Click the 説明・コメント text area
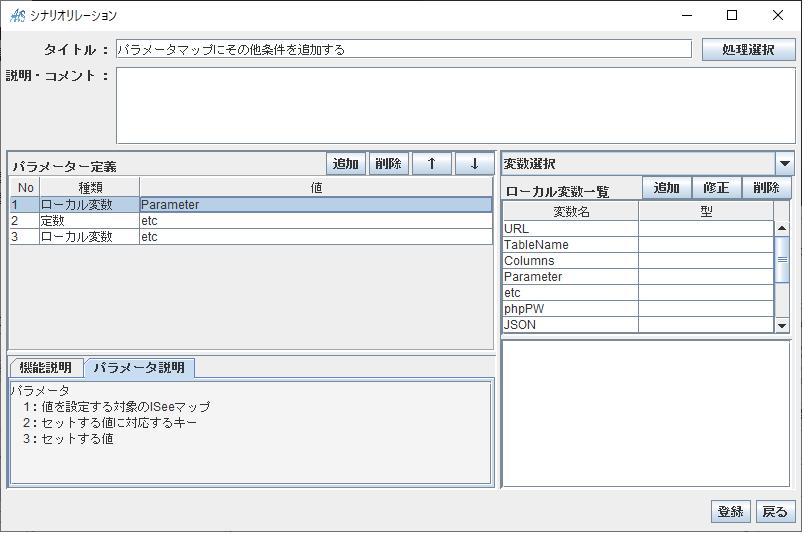 point(455,105)
